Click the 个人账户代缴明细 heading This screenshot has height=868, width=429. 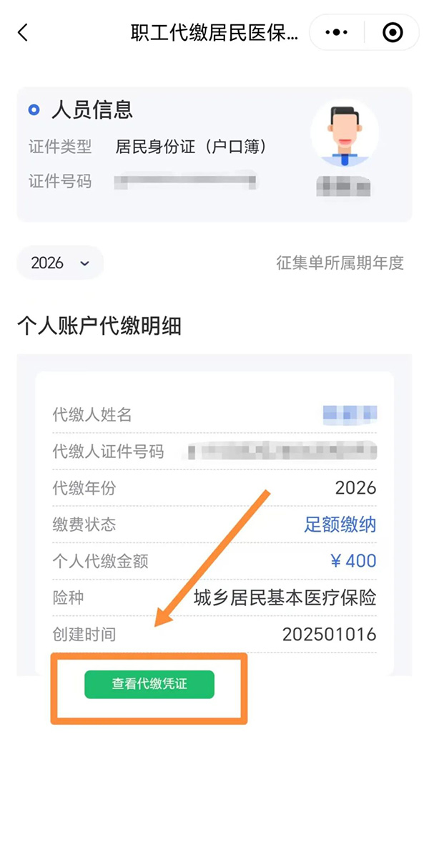99,326
